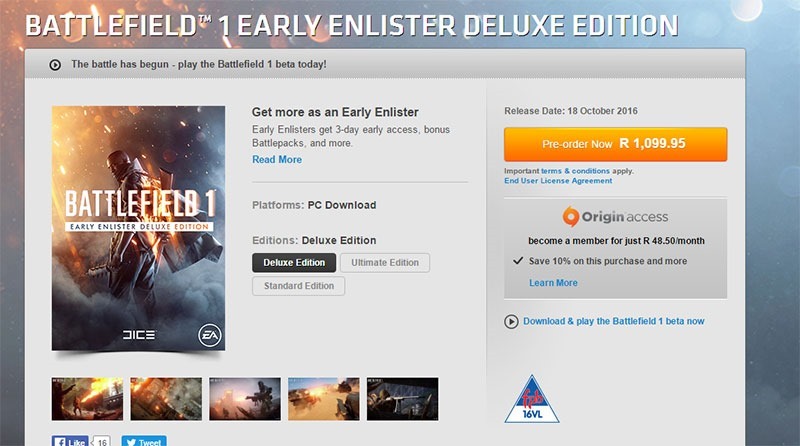Click the EA logo on the cover art
Viewport: 800px width, 446px height.
point(210,335)
